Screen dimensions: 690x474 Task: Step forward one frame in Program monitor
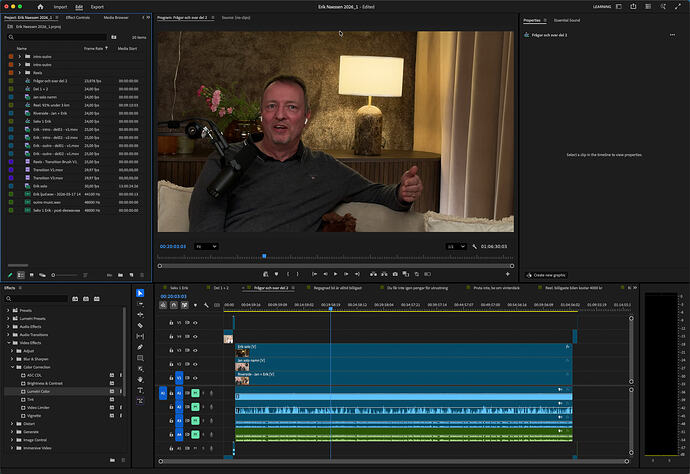346,274
